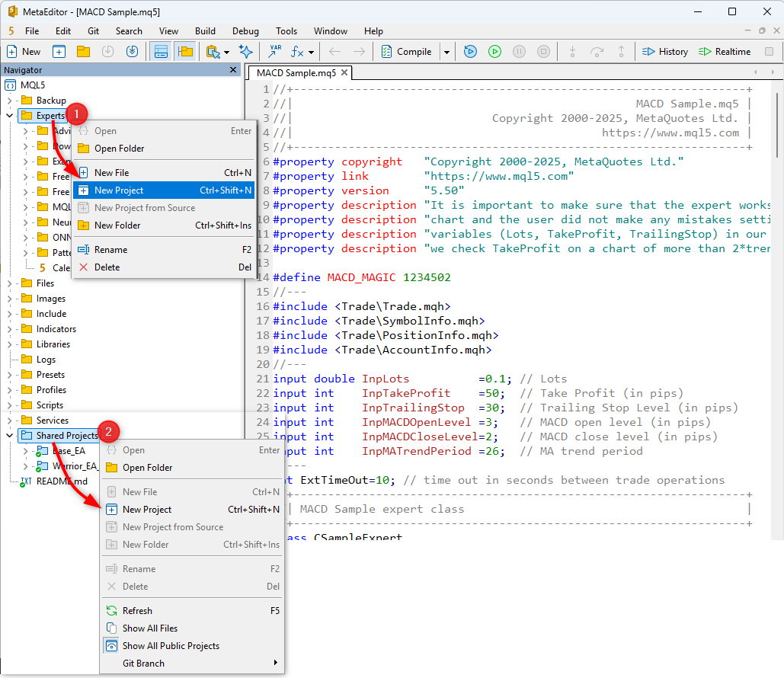Click the Find in Files toolbar icon
784x678 pixels.
pos(213,52)
